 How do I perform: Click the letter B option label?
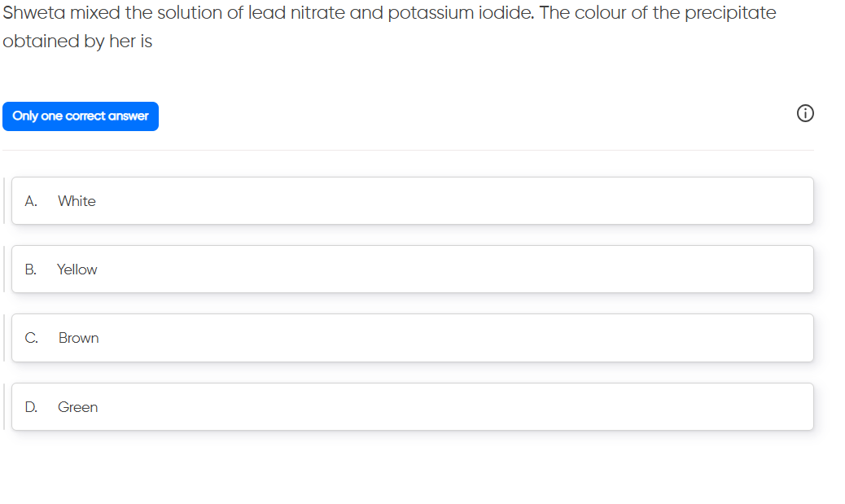tap(30, 270)
